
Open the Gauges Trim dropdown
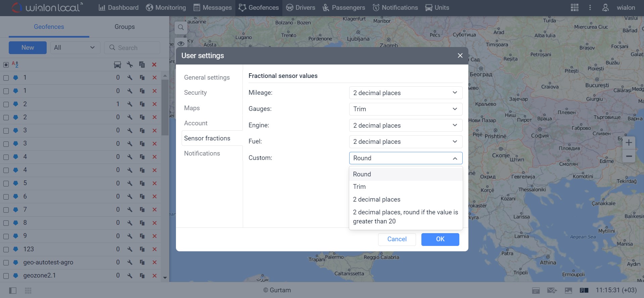406,109
